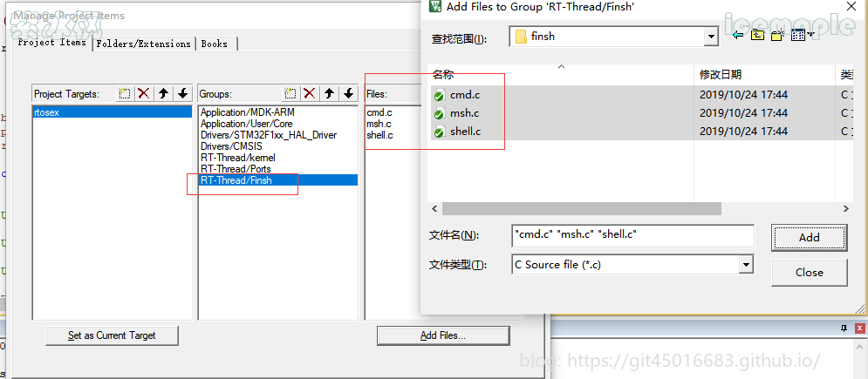Click shell.c modified date cell

(x=743, y=132)
